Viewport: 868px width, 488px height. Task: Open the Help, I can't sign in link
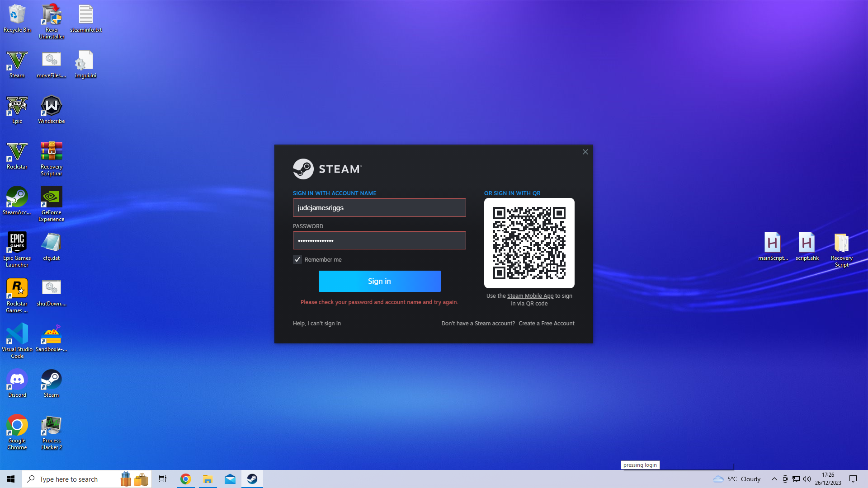pos(316,324)
